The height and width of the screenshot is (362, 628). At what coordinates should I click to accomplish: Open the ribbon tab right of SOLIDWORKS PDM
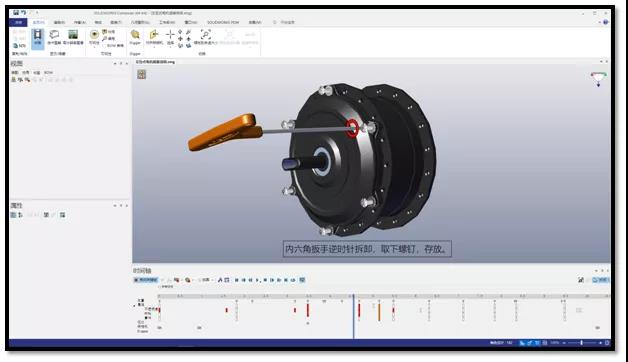coord(255,22)
